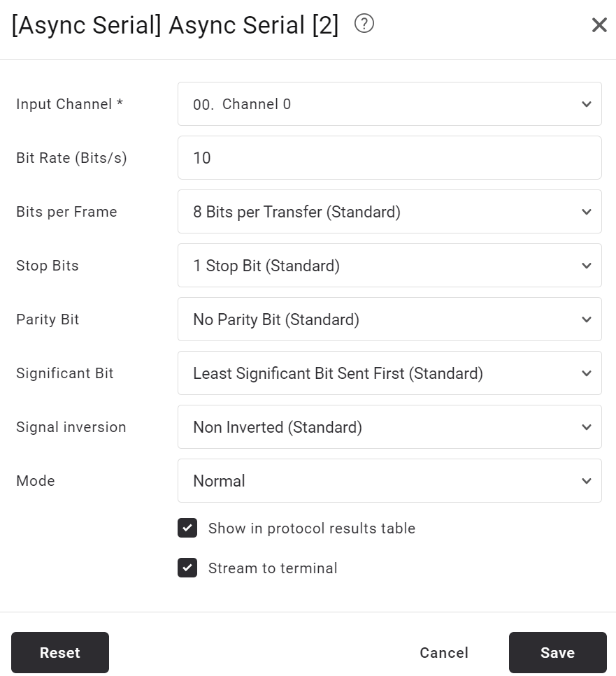Cancel the analyzer settings changes
The height and width of the screenshot is (676, 616).
[444, 653]
